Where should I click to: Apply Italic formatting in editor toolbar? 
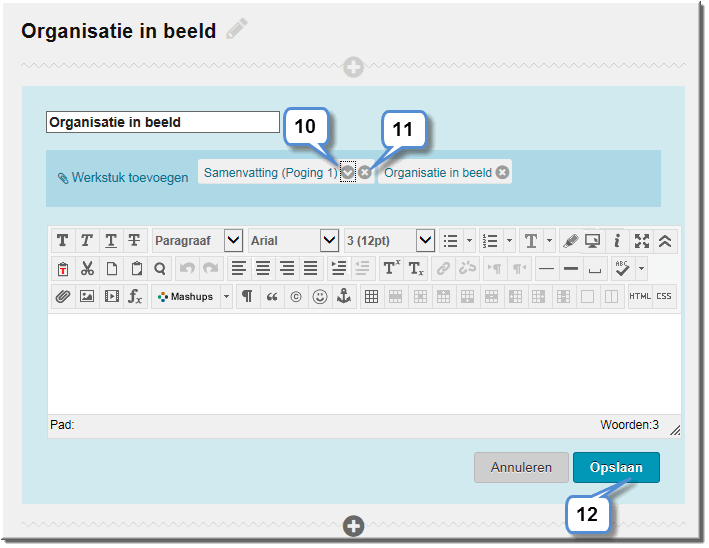pos(86,241)
